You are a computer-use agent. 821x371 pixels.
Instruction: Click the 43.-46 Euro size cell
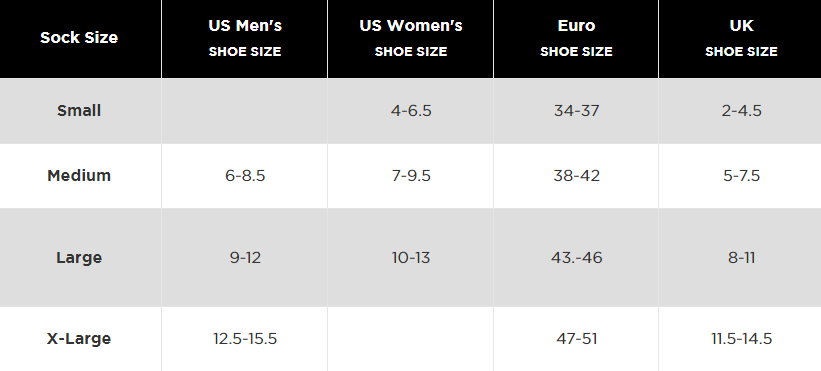[x=576, y=257]
